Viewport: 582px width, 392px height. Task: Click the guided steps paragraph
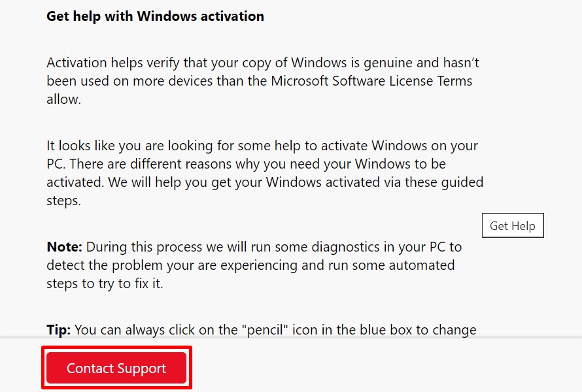point(262,172)
